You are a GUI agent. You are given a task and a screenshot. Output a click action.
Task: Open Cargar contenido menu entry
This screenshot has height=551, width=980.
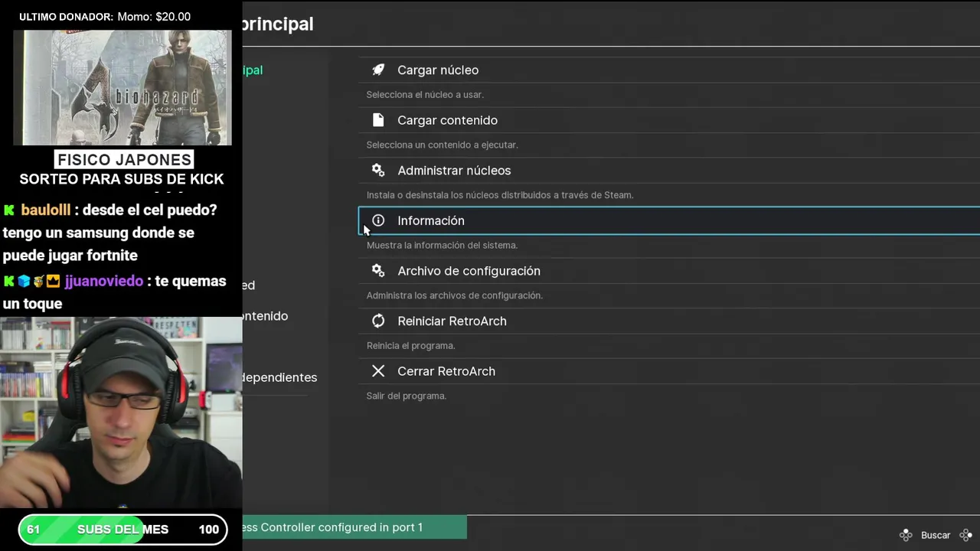coord(669,120)
